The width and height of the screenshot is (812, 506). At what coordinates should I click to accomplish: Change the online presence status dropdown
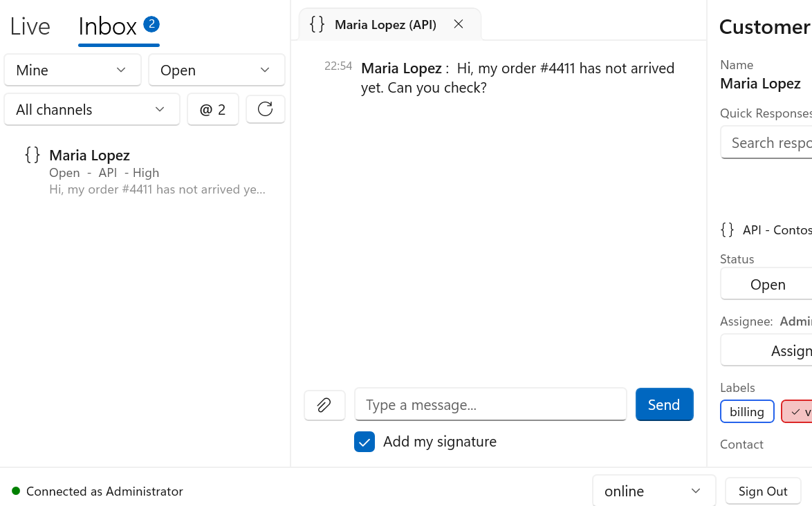pyautogui.click(x=654, y=491)
